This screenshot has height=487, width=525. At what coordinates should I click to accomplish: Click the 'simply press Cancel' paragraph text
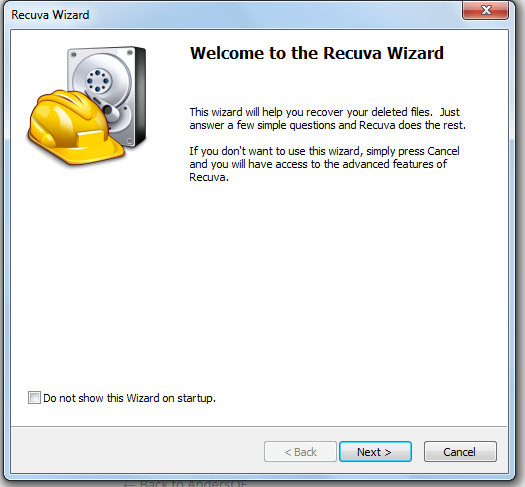(324, 164)
